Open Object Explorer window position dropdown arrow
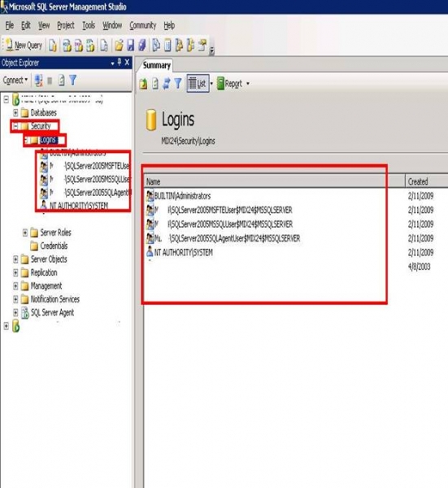The width and height of the screenshot is (448, 488). coord(112,63)
